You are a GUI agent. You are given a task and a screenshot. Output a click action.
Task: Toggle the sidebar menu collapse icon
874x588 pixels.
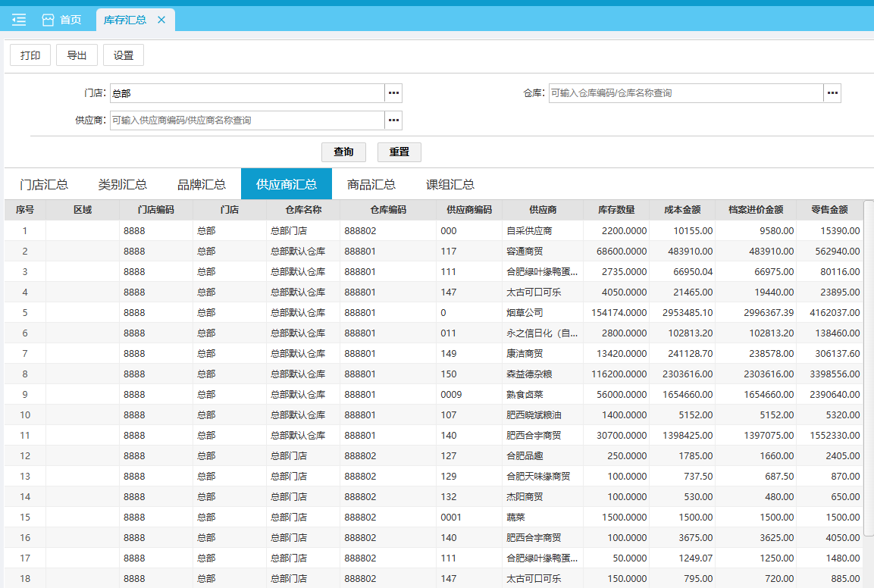click(x=19, y=20)
